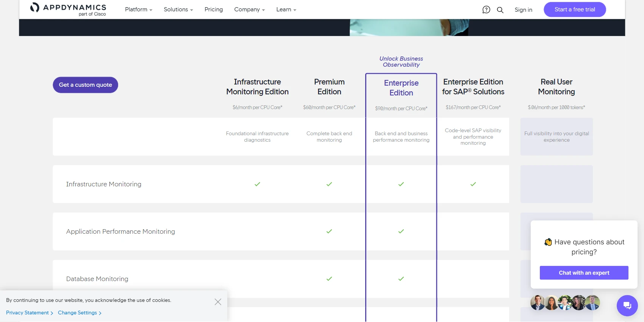644x322 pixels.
Task: Chat with an expert
Action: [x=584, y=273]
